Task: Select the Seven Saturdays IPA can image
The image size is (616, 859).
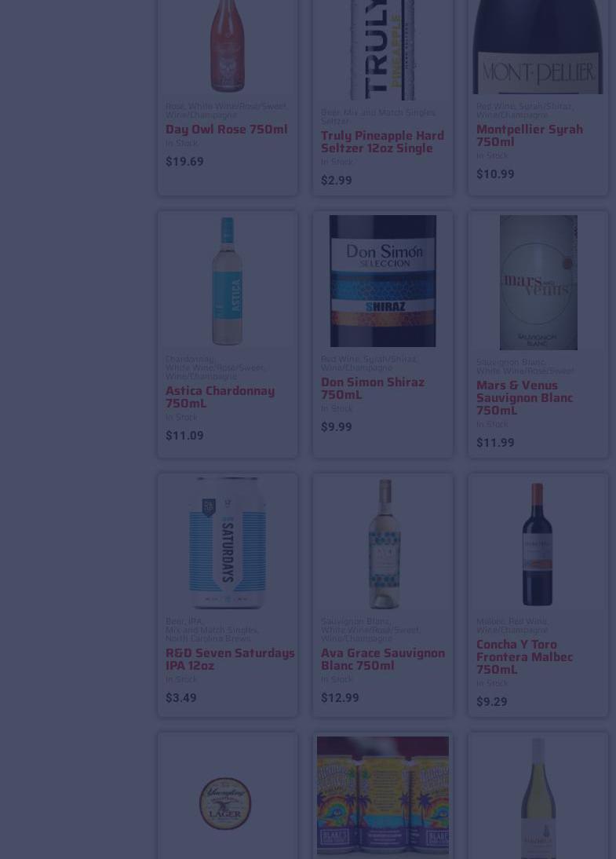Action: tap(228, 543)
